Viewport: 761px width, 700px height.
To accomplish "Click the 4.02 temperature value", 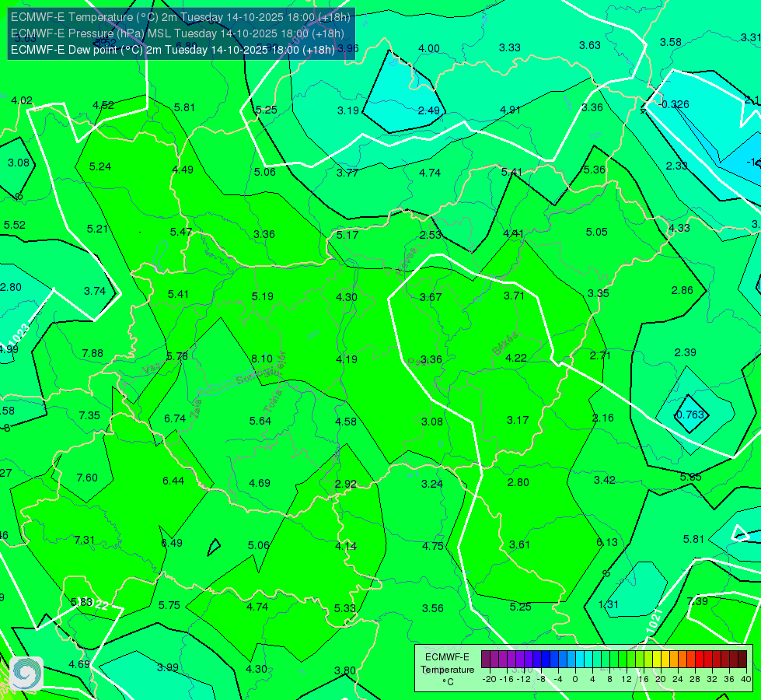I will [x=21, y=100].
